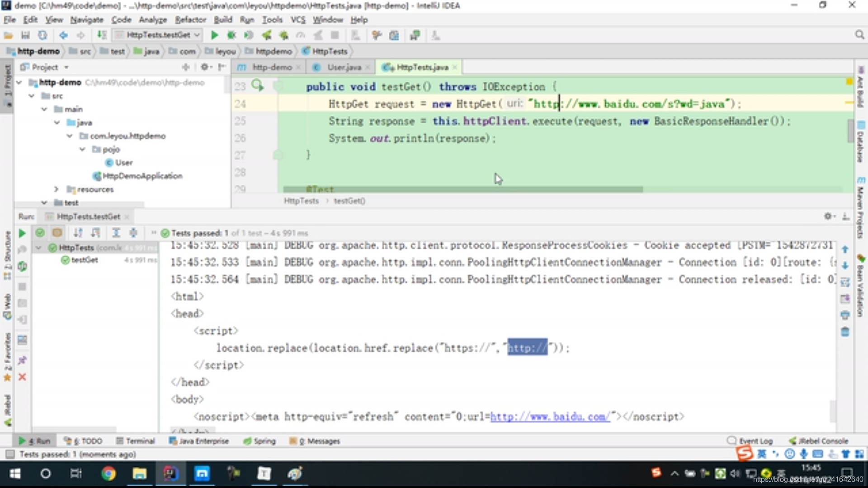Click the Print console output icon
This screenshot has height=488, width=868.
click(x=845, y=315)
